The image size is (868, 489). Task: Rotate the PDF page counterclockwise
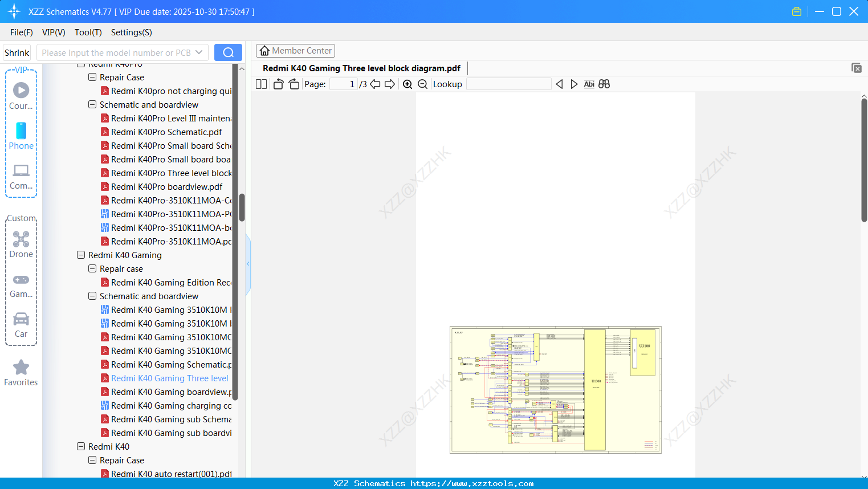pyautogui.click(x=278, y=84)
